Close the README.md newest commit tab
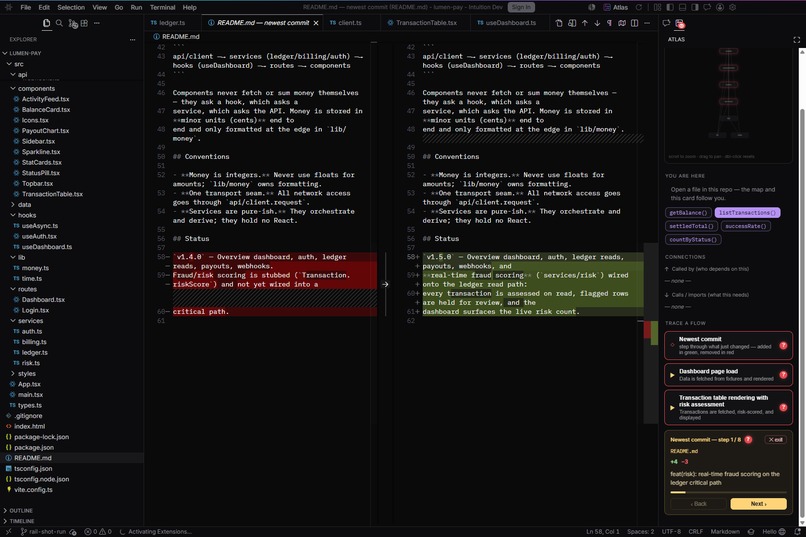Screen dimensions: 806x537 [x=316, y=23]
